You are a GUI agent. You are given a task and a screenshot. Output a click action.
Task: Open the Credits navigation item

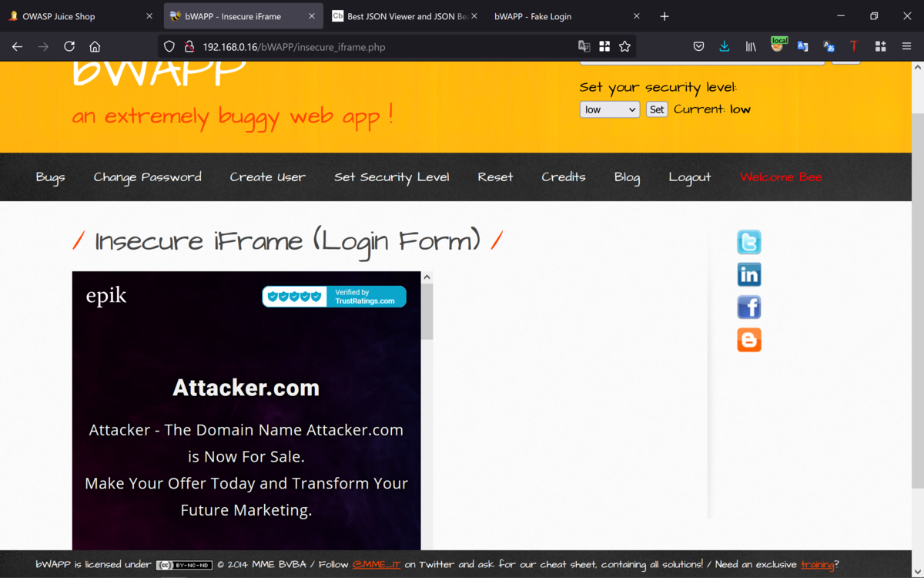pos(564,177)
